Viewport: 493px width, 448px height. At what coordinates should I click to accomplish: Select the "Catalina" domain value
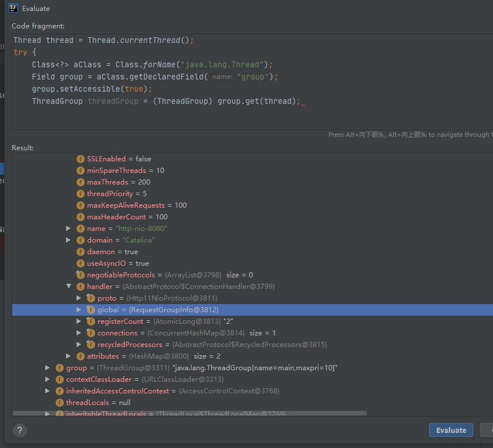(x=139, y=240)
